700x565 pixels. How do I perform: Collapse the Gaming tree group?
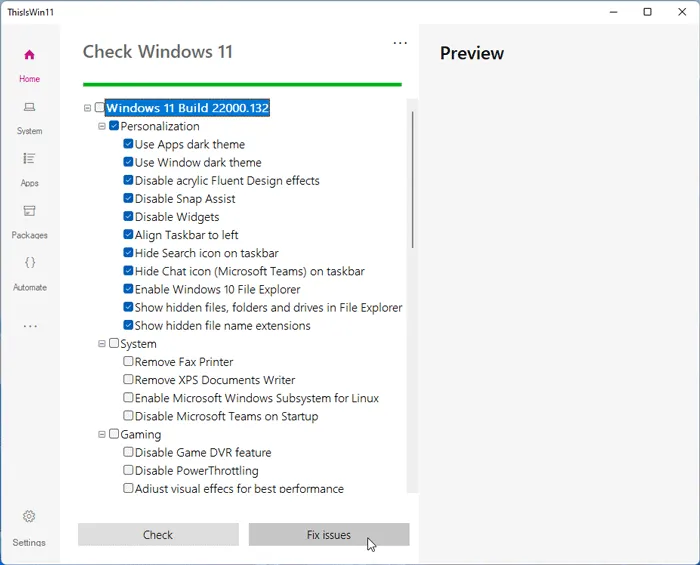(x=102, y=435)
